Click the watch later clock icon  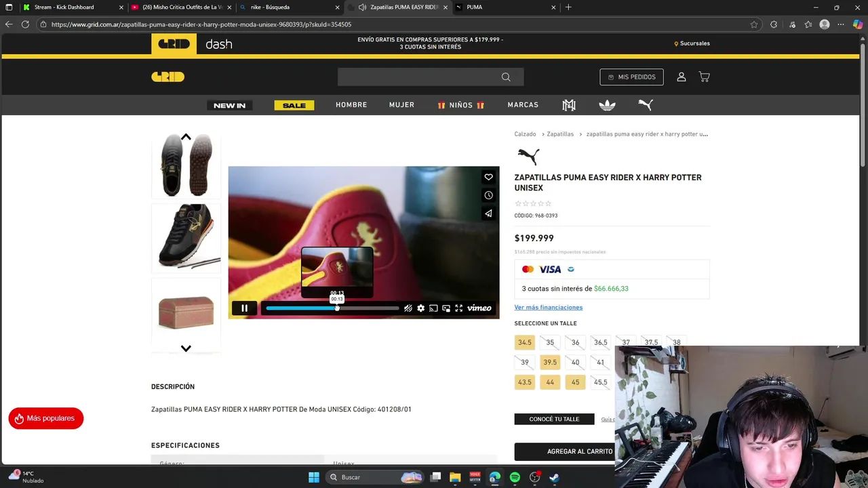488,195
